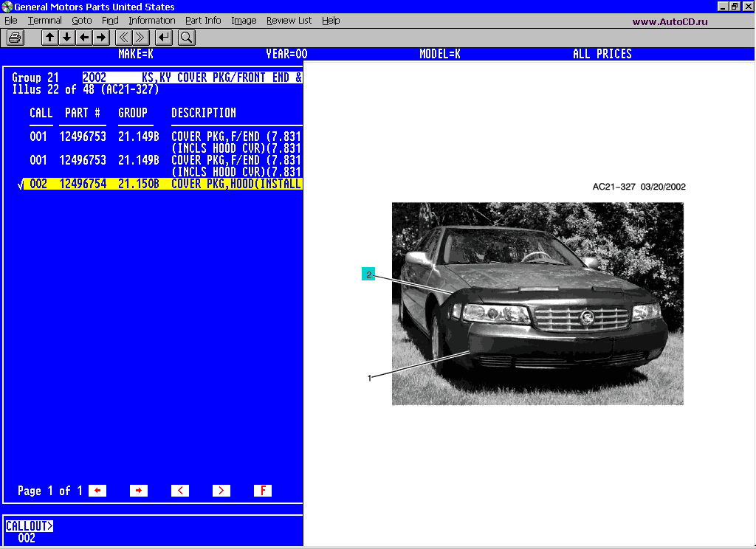Click callout 2 marker on car image
The width and height of the screenshot is (756, 549).
[x=368, y=274]
